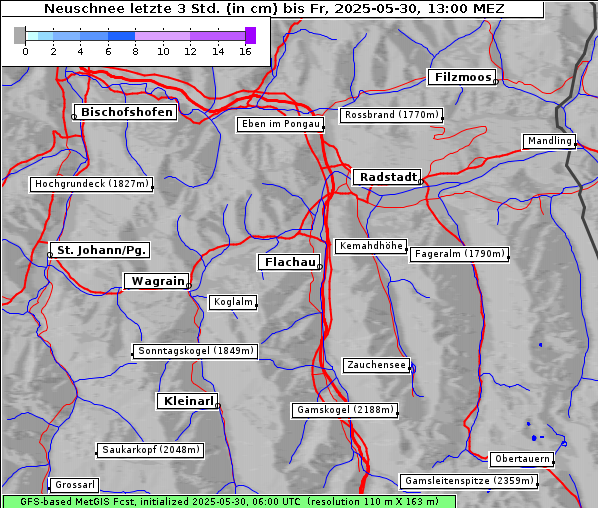Viewport: 598px width, 508px height.
Task: Select the Sonntagskogel (1849m) label
Action: [x=195, y=351]
